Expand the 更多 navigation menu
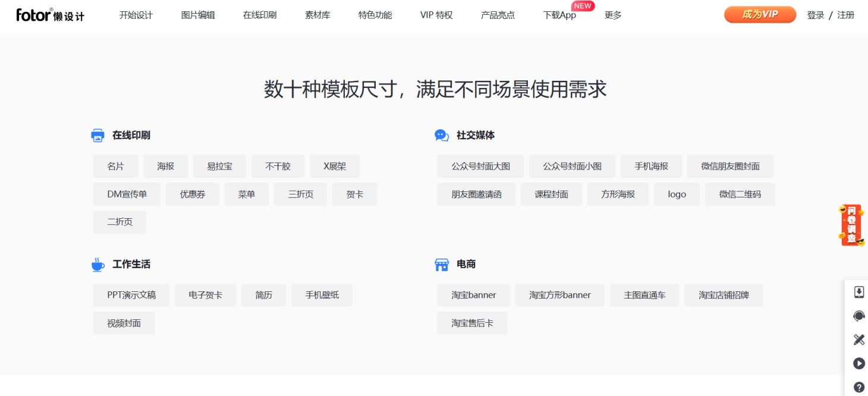 (x=613, y=15)
